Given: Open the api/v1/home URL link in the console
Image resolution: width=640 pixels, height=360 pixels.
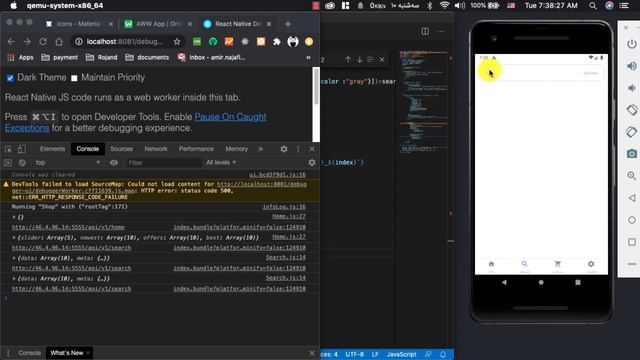Looking at the screenshot, I should (68, 227).
